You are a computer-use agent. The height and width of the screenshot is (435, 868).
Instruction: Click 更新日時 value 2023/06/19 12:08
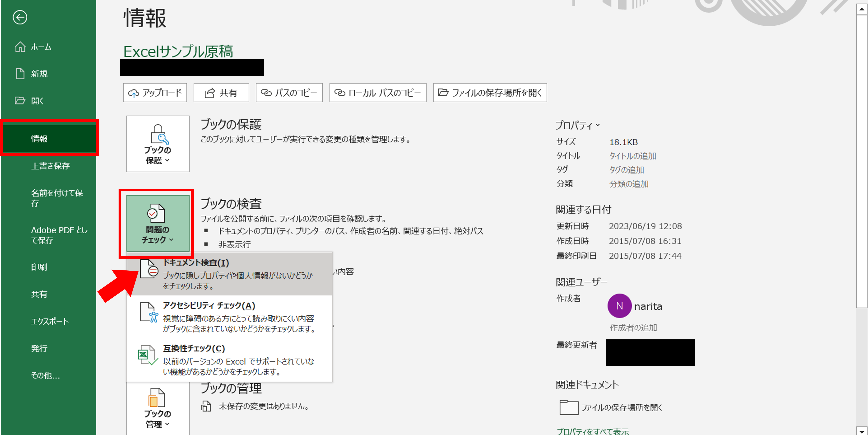click(x=645, y=226)
